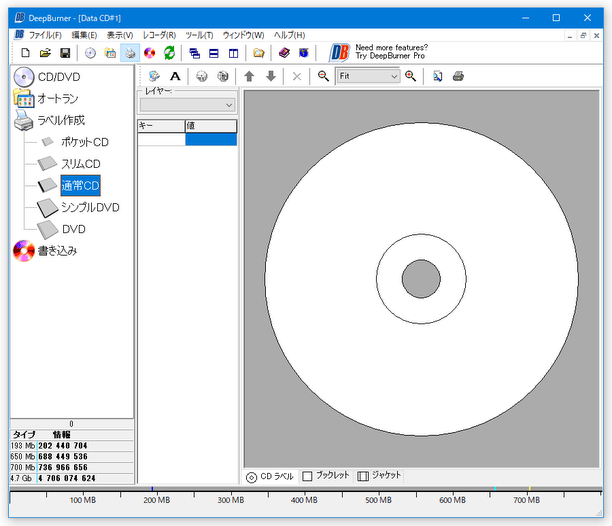
Task: Click the Tile vertically windows icon
Action: coord(233,53)
